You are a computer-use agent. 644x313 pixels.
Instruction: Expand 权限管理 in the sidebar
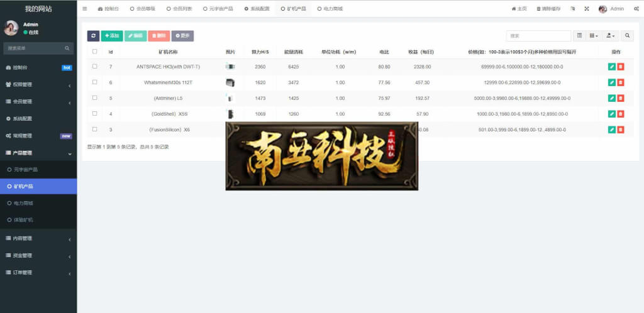pyautogui.click(x=38, y=84)
